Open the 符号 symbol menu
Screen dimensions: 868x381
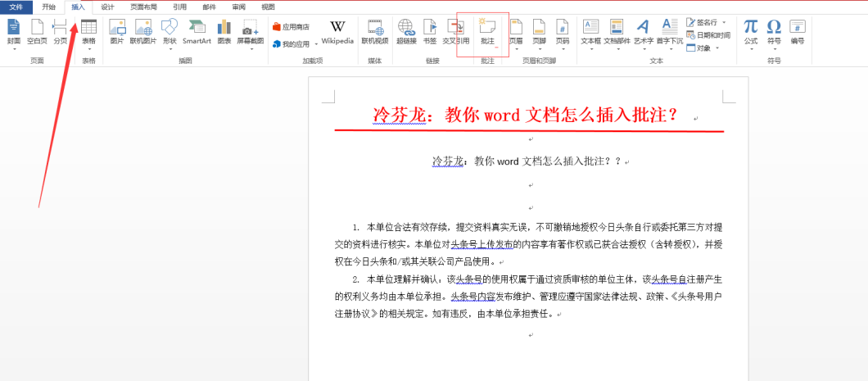click(x=774, y=32)
